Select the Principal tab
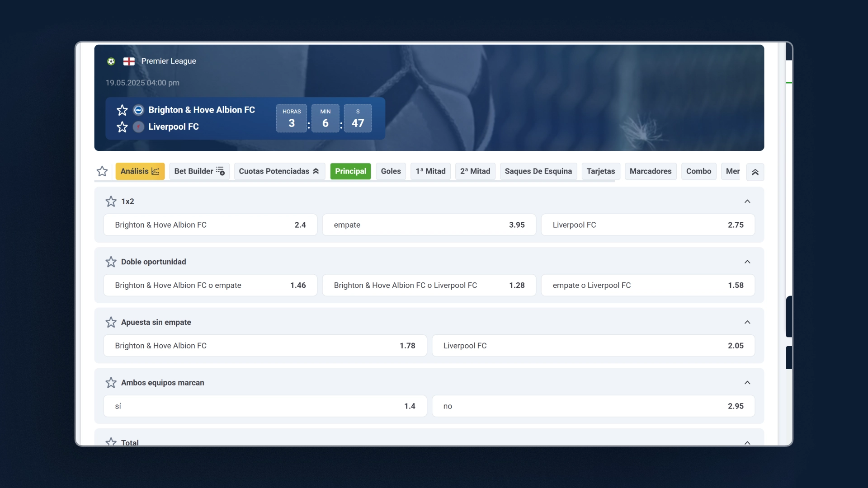This screenshot has width=868, height=488. click(350, 171)
